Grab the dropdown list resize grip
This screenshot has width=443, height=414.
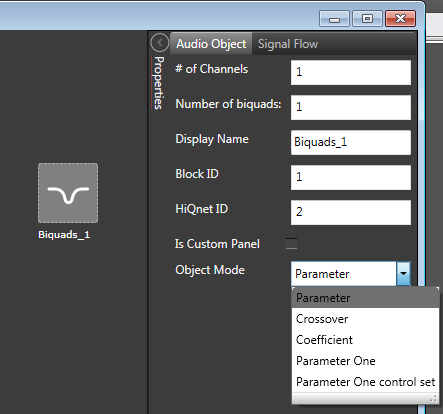tap(433, 398)
